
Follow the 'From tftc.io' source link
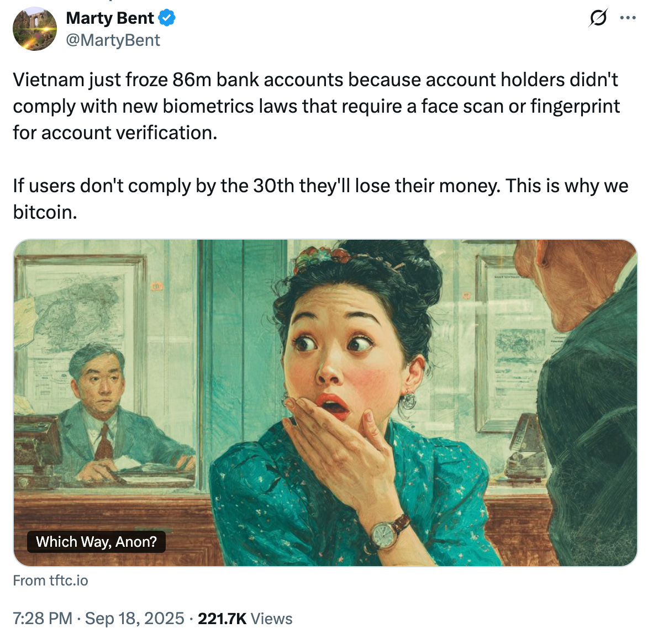[50, 580]
